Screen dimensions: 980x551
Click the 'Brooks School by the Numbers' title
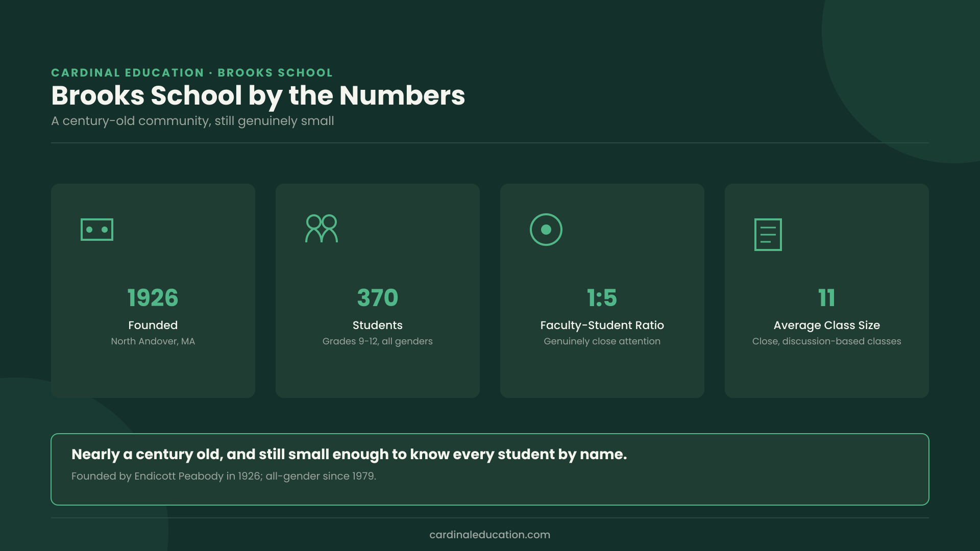click(x=258, y=96)
